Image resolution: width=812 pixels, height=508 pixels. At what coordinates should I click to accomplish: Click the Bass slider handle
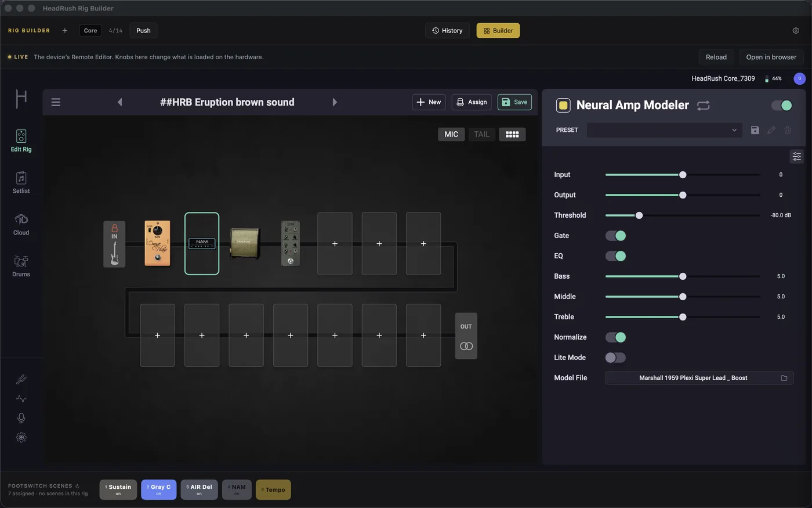(x=683, y=276)
